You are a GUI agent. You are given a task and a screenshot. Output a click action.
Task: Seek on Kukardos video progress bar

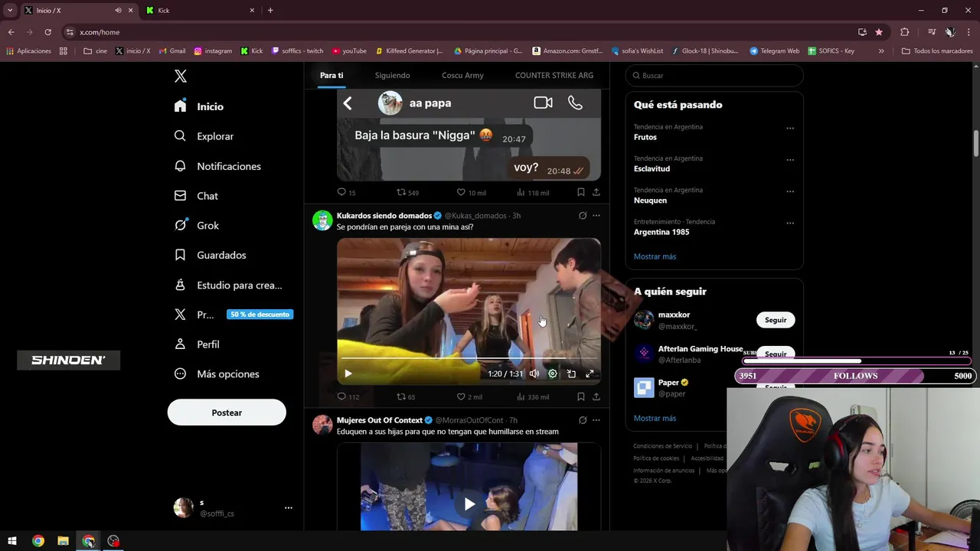click(x=469, y=358)
